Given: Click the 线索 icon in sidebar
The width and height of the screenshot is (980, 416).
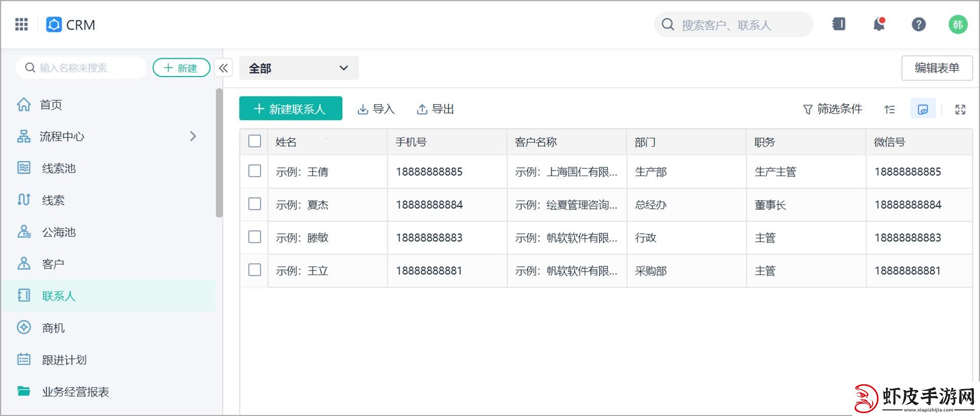Looking at the screenshot, I should [x=24, y=200].
